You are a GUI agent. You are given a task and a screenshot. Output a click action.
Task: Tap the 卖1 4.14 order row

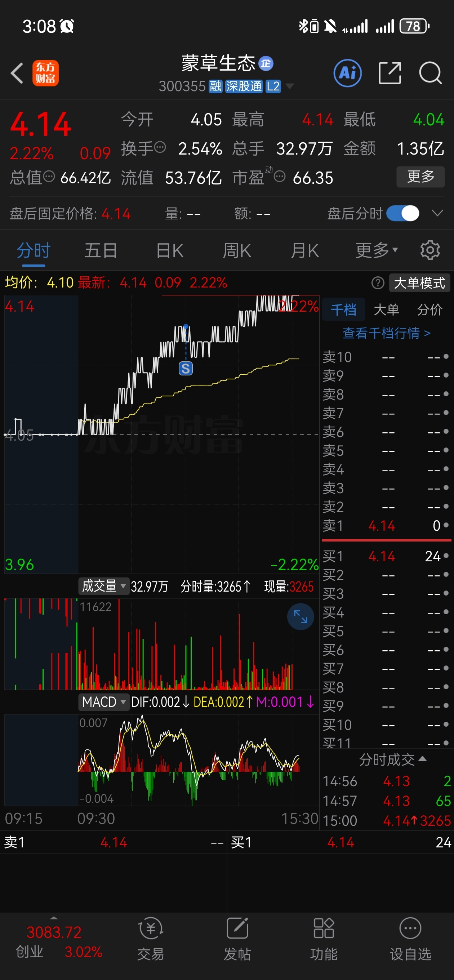pos(386,525)
